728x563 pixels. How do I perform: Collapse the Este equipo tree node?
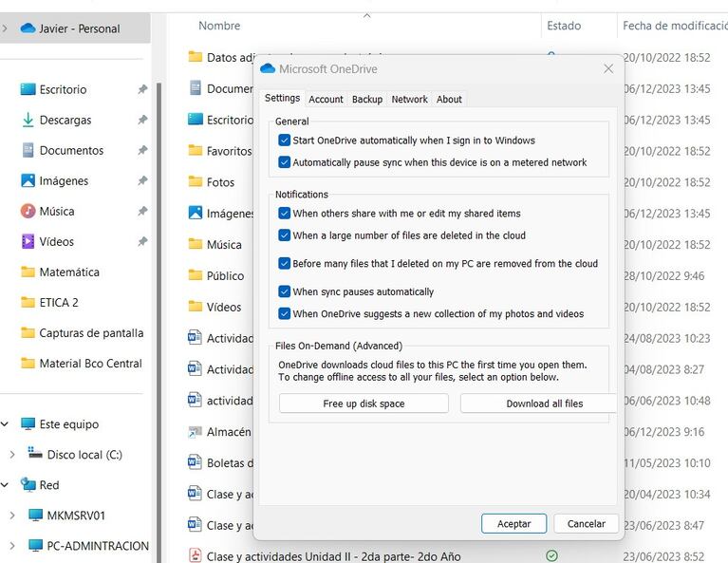pyautogui.click(x=5, y=423)
